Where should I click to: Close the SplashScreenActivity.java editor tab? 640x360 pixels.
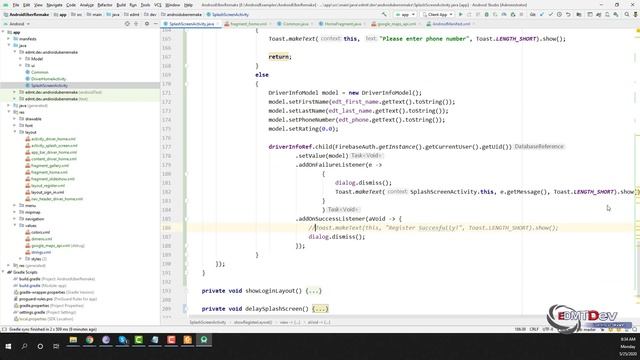click(x=218, y=24)
